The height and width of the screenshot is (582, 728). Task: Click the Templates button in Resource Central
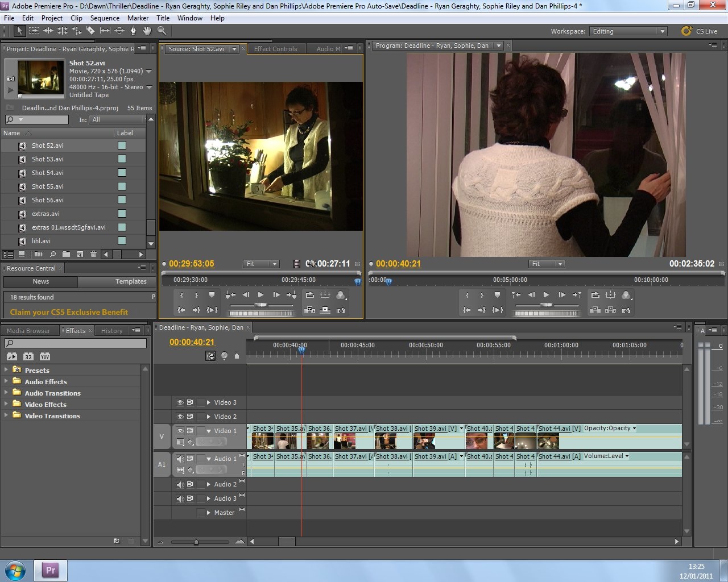coord(131,281)
